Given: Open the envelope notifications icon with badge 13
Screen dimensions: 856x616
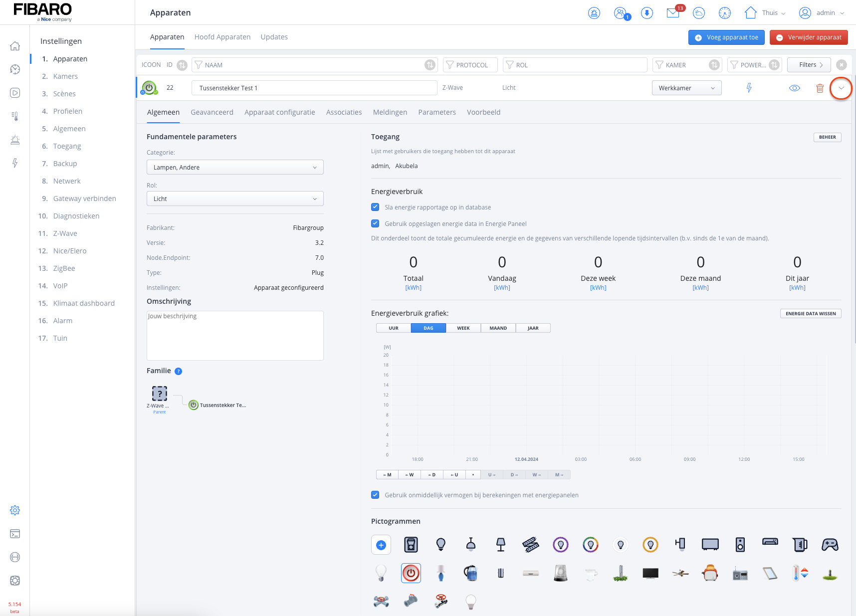Looking at the screenshot, I should pyautogui.click(x=673, y=13).
